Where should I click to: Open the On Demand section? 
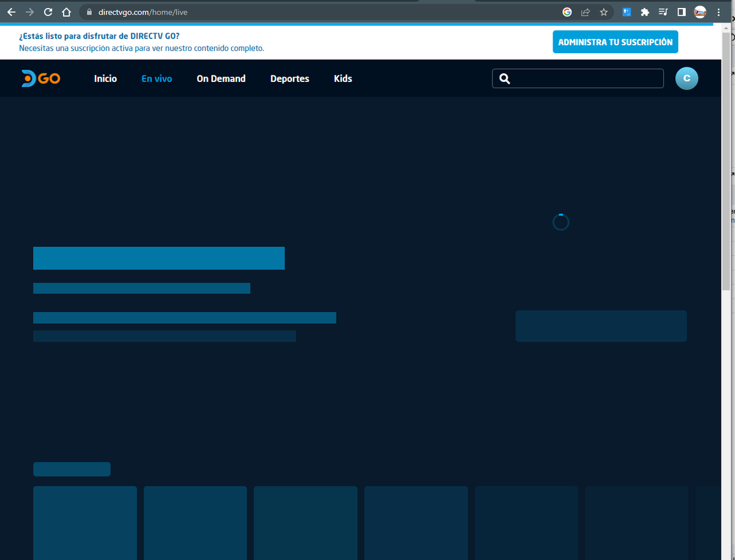tap(221, 78)
